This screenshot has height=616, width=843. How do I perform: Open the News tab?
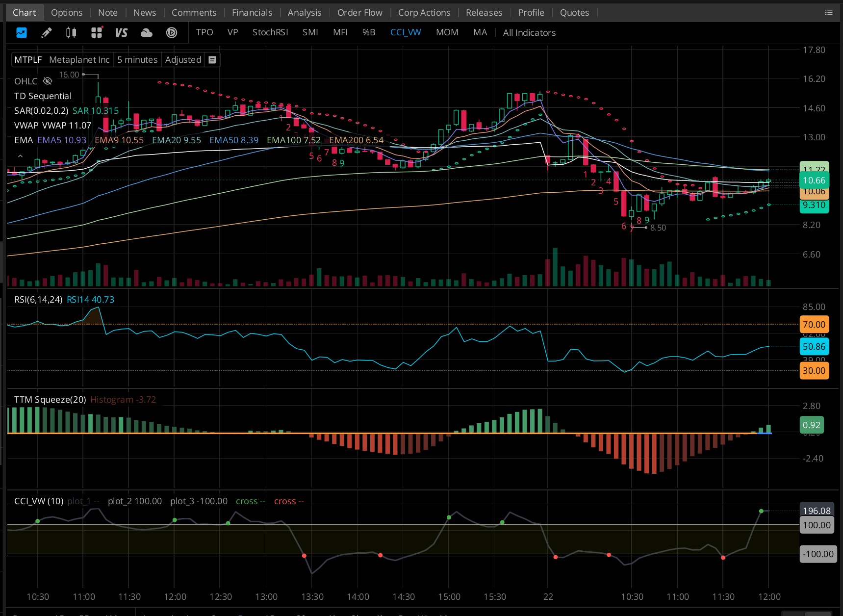click(x=145, y=13)
